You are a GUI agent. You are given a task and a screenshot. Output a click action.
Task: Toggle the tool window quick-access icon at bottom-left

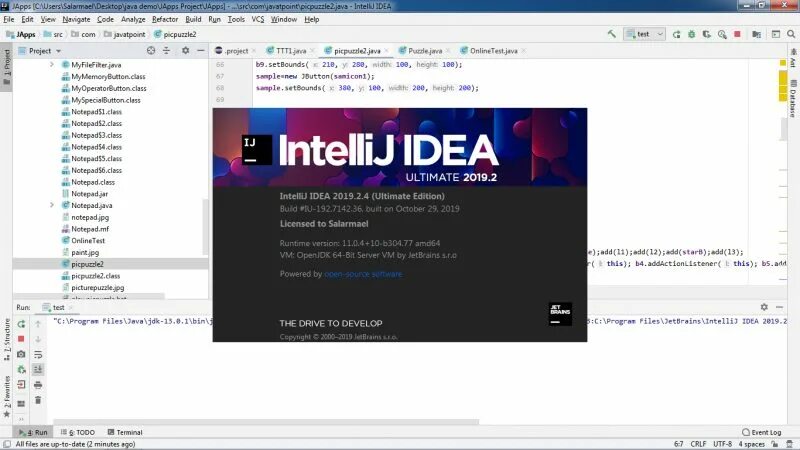tap(7, 444)
